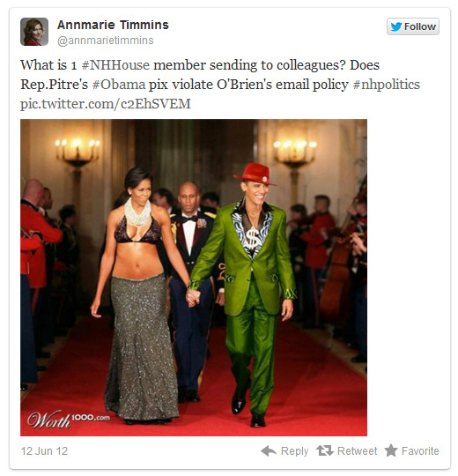This screenshot has height=476, width=458.
Task: Open the 12 Jun 12 timestamp
Action: pos(44,451)
